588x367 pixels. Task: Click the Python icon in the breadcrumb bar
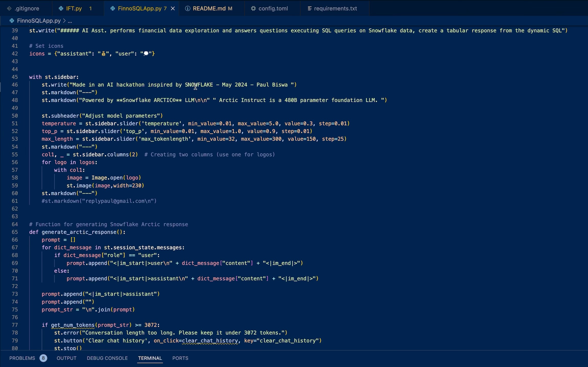[12, 21]
